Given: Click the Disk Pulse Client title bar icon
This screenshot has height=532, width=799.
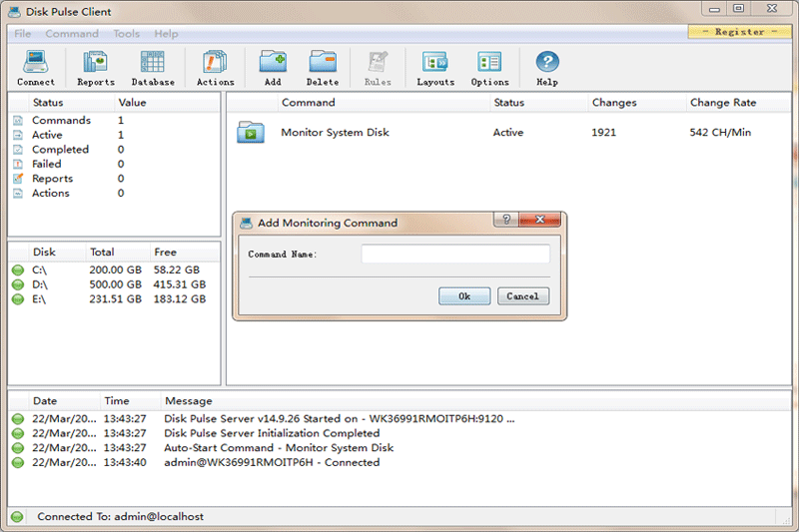Looking at the screenshot, I should coord(14,12).
